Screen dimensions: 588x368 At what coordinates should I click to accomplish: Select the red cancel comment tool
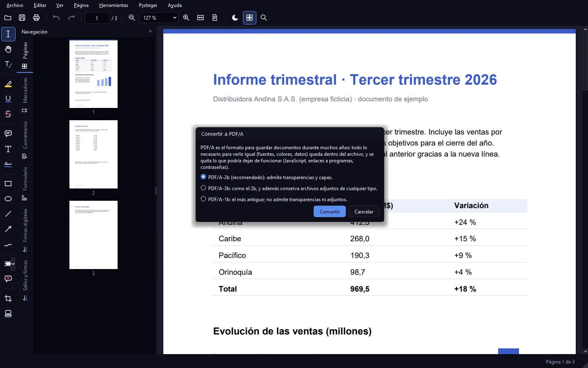click(8, 279)
